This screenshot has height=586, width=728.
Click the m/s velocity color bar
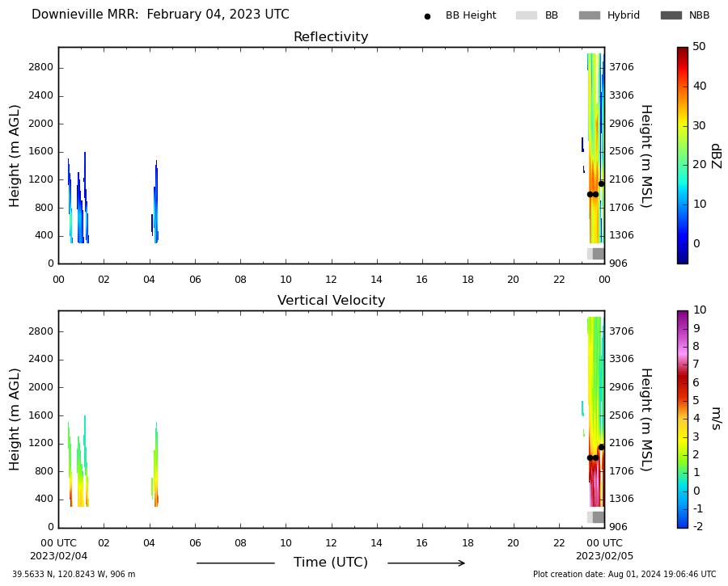tap(683, 419)
